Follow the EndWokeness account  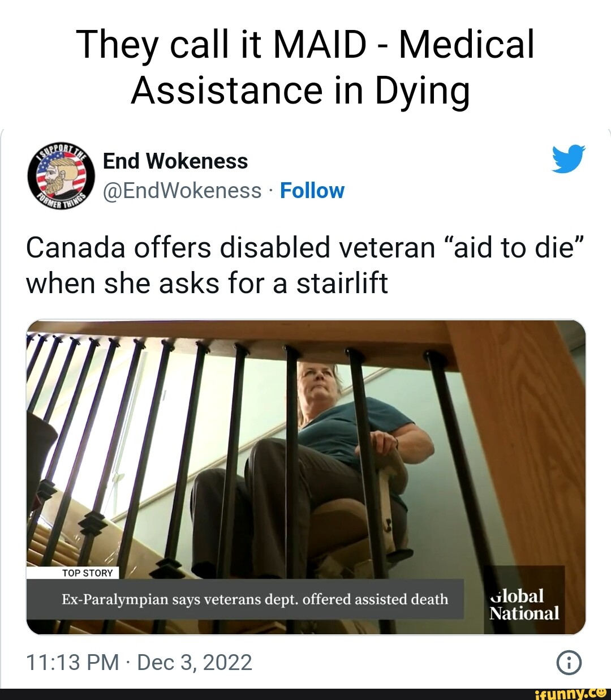pyautogui.click(x=312, y=191)
